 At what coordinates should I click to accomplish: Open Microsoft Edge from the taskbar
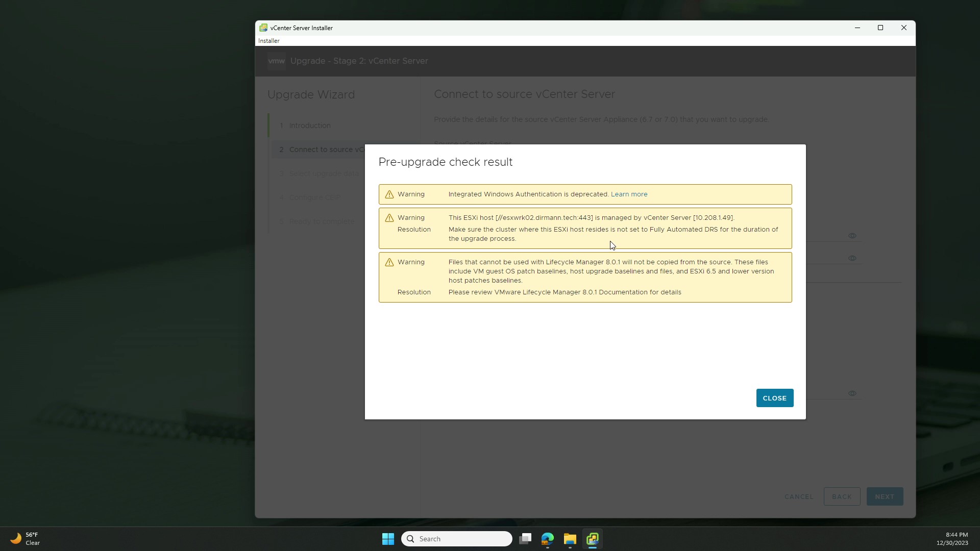pyautogui.click(x=548, y=539)
